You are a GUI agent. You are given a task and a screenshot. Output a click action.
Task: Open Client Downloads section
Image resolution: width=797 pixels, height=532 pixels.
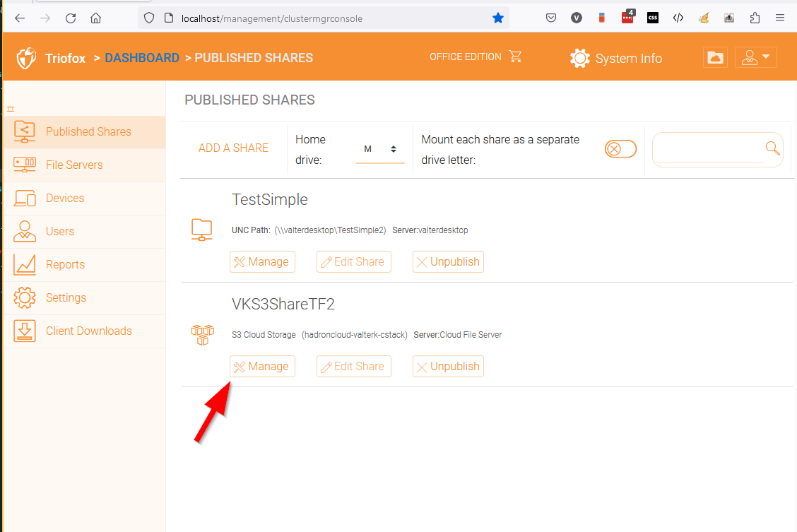pyautogui.click(x=84, y=331)
